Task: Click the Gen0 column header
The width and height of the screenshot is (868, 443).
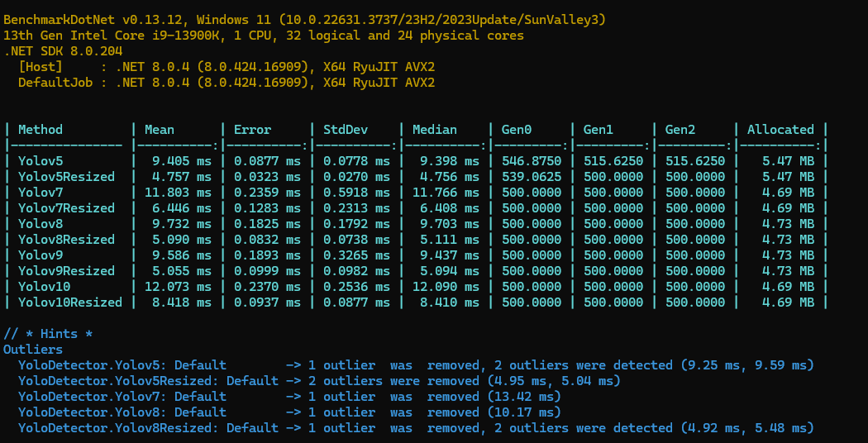Action: pos(517,130)
